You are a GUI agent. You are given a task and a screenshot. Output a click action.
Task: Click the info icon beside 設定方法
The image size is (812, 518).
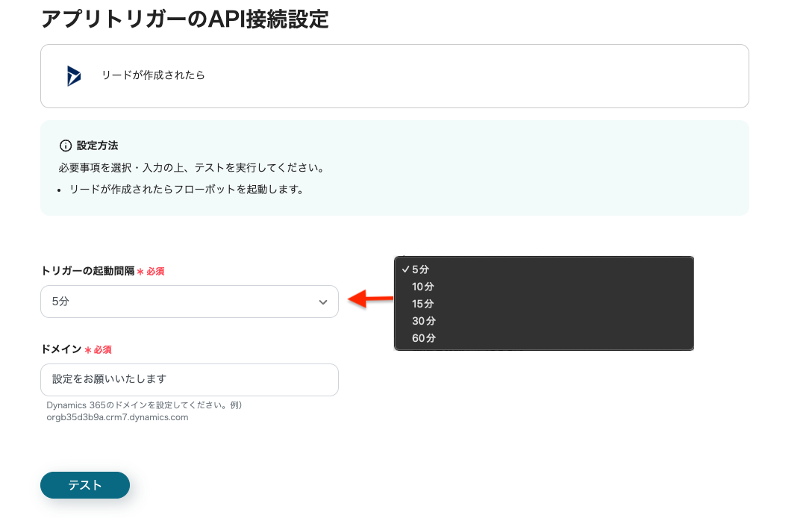coord(66,146)
